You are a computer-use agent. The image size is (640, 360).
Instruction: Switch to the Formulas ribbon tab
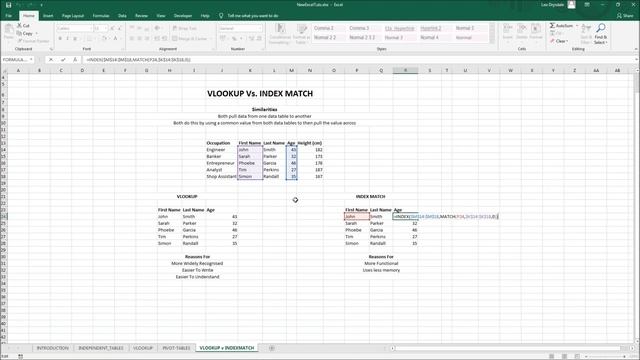point(101,16)
